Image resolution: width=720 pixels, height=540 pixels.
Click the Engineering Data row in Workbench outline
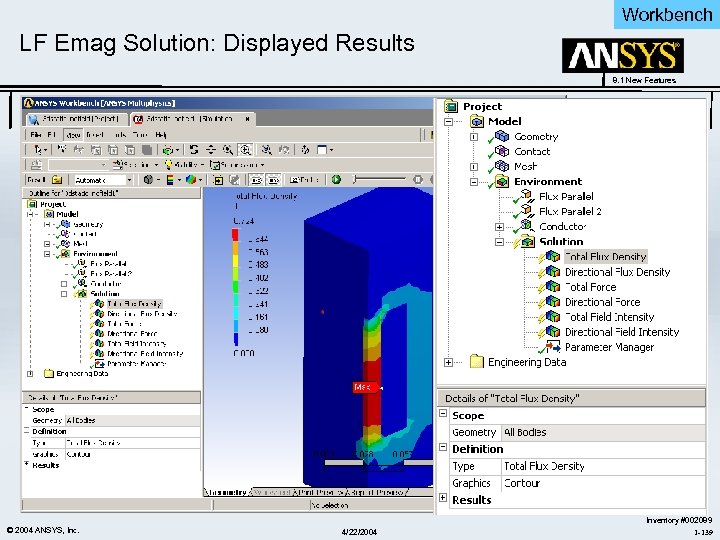pyautogui.click(x=82, y=373)
